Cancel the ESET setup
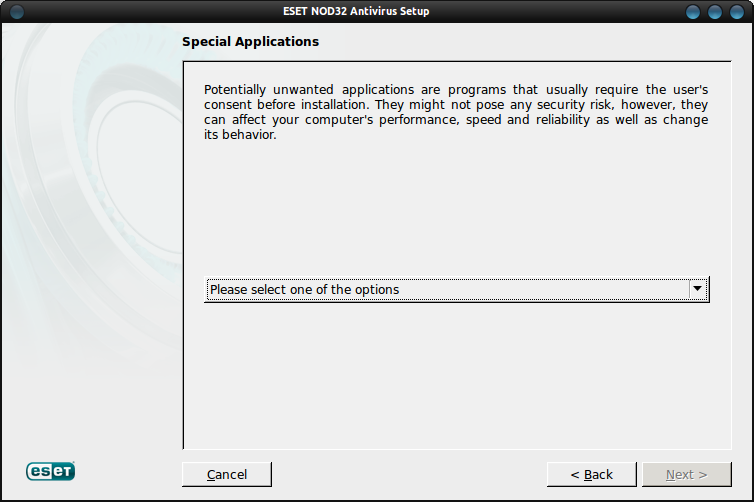The width and height of the screenshot is (754, 502). pos(226,475)
